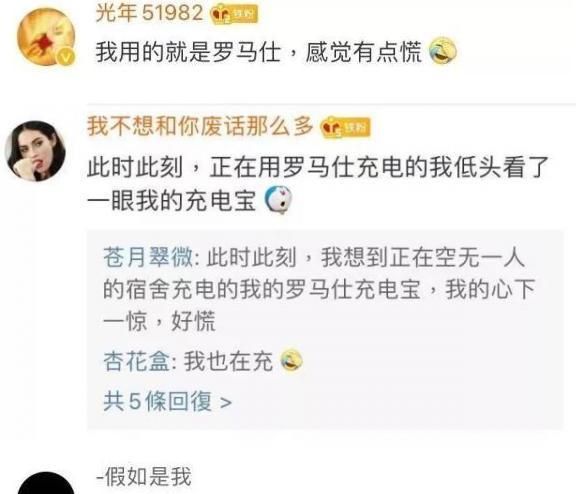Image resolution: width=576 pixels, height=494 pixels.
Task: Click laughing emoji in 杏花盒 reply
Action: [292, 360]
